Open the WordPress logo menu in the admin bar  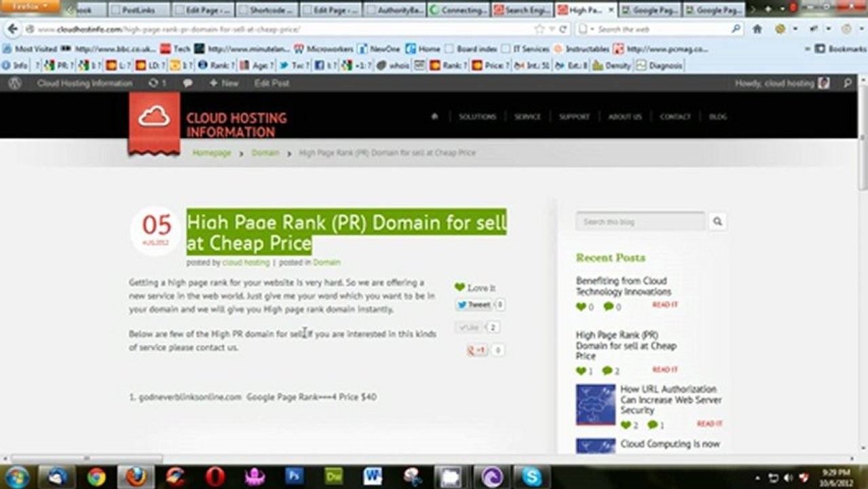pos(14,83)
